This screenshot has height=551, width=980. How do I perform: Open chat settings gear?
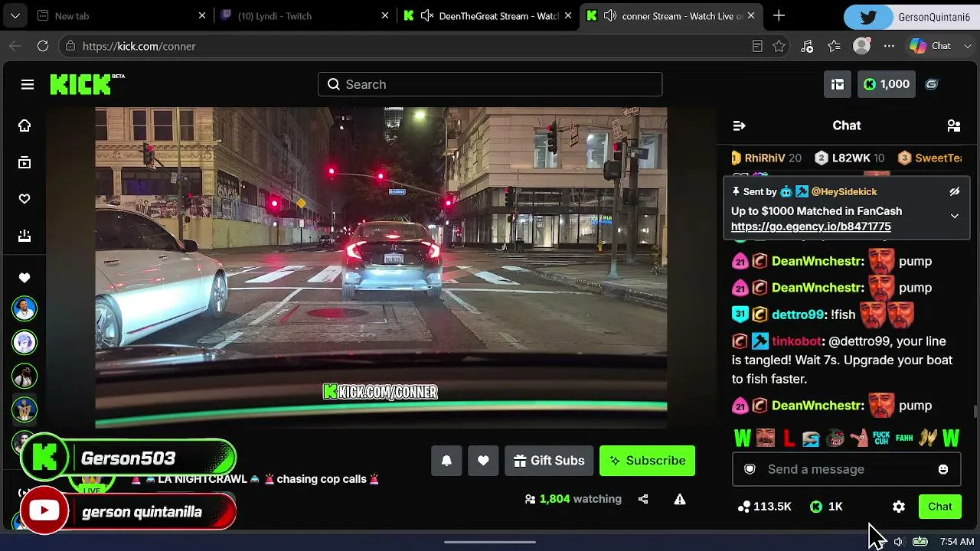899,507
